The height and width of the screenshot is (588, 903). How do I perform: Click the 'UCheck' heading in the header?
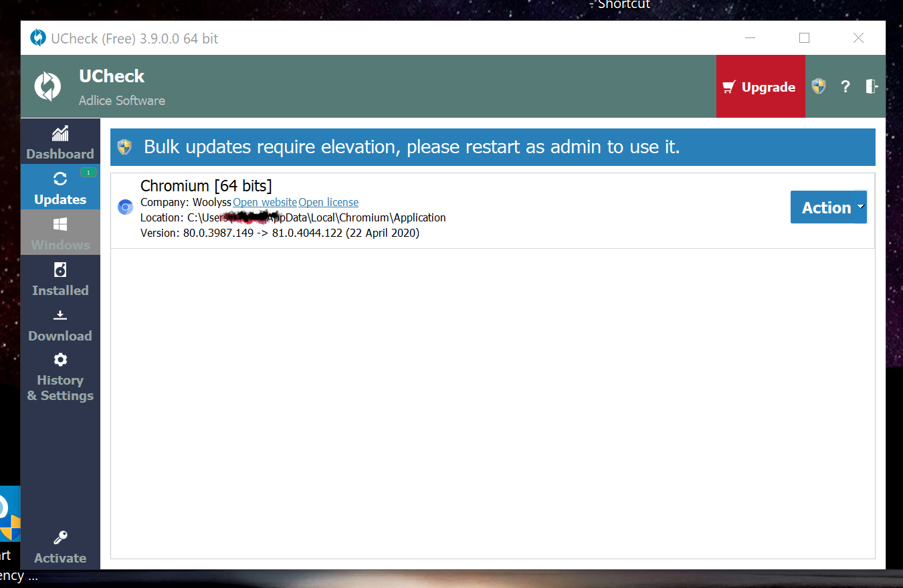coord(112,76)
